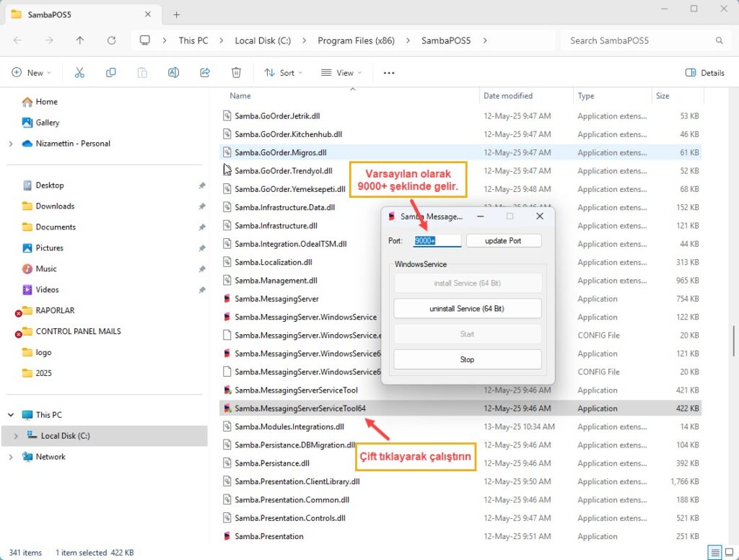The width and height of the screenshot is (739, 560).
Task: Expand Nizamettin - Personal OneDrive node
Action: pos(11,144)
